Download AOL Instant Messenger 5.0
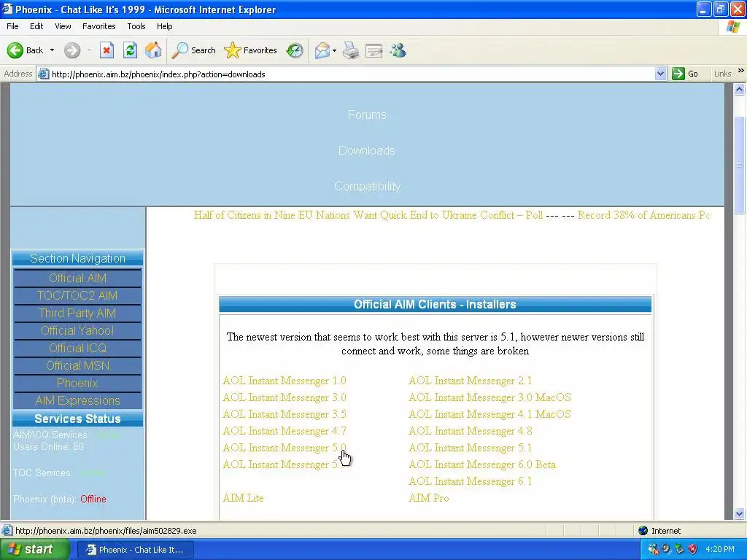Image resolution: width=747 pixels, height=560 pixels. (x=285, y=448)
